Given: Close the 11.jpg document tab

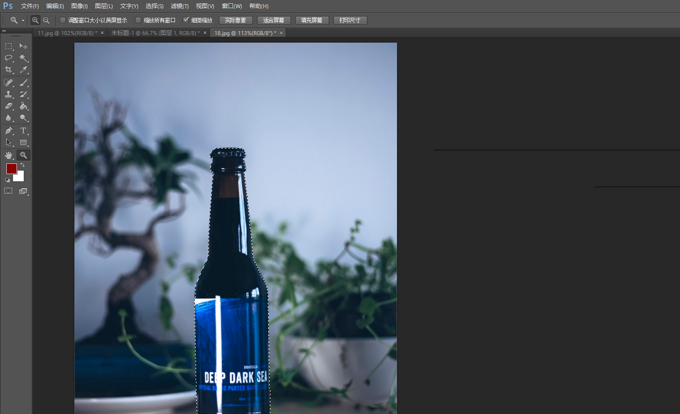Looking at the screenshot, I should 102,33.
